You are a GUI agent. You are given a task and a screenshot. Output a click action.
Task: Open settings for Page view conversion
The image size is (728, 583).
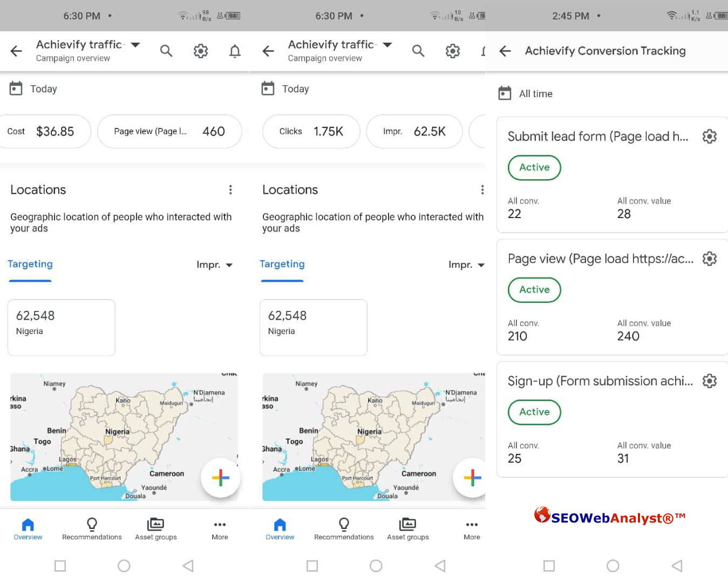coord(710,259)
